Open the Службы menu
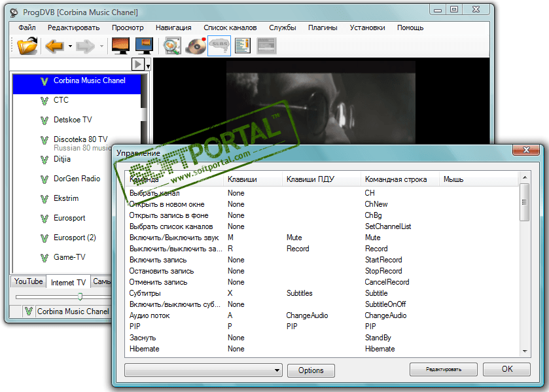549x392 pixels. (x=283, y=27)
